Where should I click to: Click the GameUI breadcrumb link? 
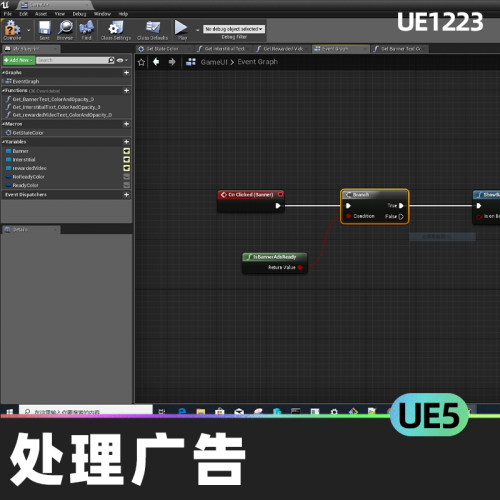(214, 62)
